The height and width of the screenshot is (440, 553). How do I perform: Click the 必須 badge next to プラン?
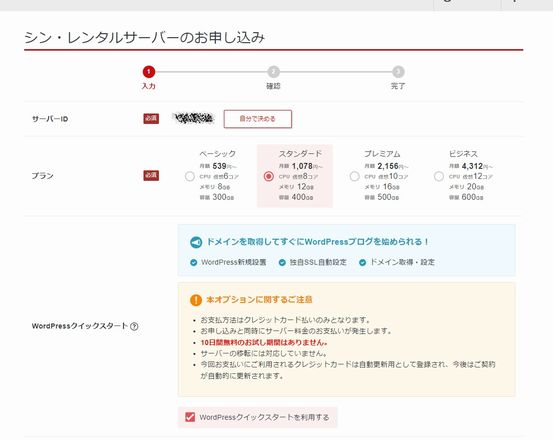151,176
